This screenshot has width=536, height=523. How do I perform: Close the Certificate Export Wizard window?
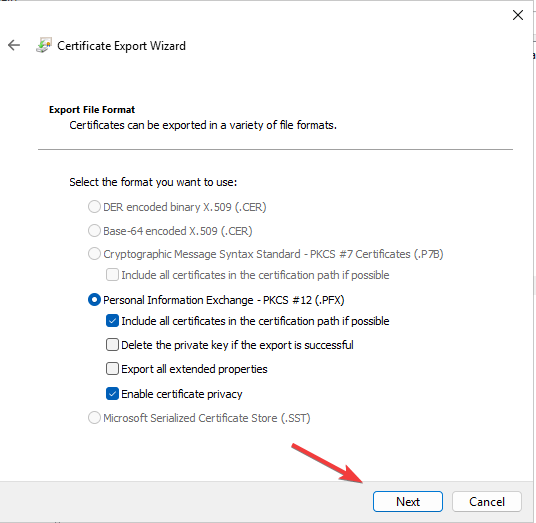pos(518,15)
